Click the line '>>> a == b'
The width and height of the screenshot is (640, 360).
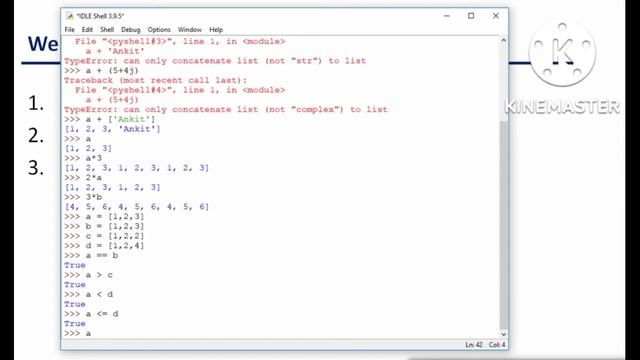point(91,256)
